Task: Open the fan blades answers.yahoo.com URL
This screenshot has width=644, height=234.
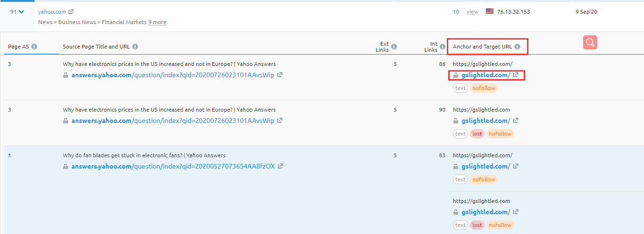Action: pos(173,166)
